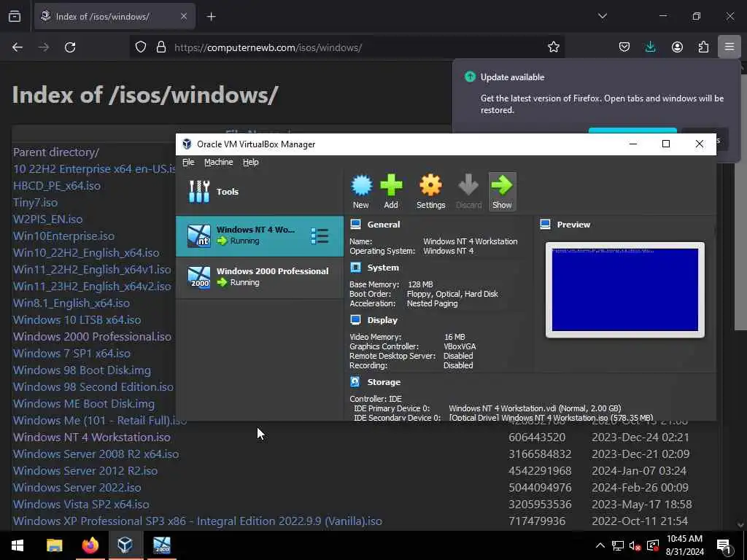Open File Explorer from the taskbar

point(54,545)
